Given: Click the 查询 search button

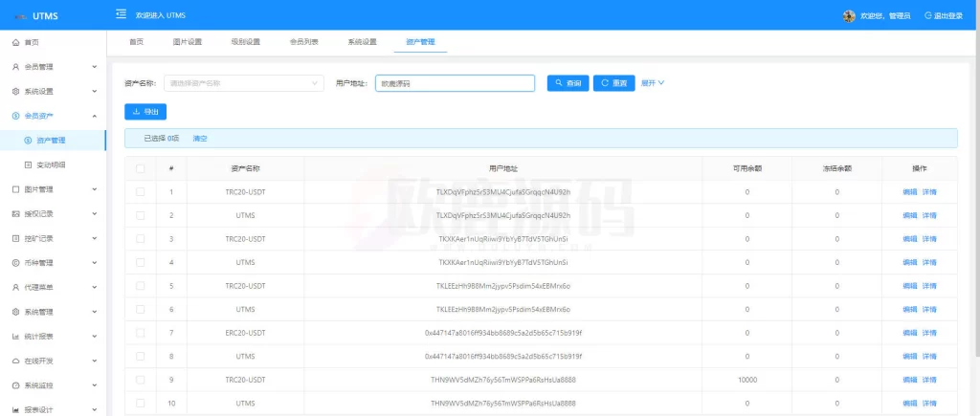Looking at the screenshot, I should pyautogui.click(x=568, y=83).
